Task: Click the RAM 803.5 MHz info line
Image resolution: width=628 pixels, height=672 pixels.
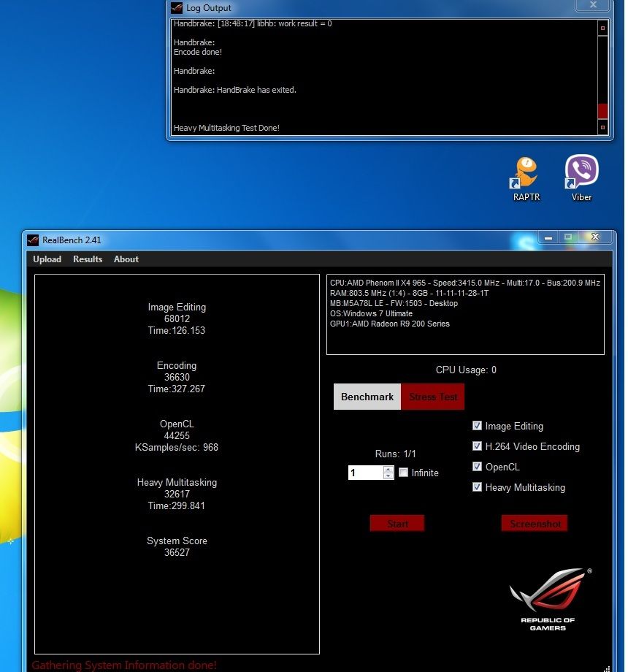Action: [409, 293]
